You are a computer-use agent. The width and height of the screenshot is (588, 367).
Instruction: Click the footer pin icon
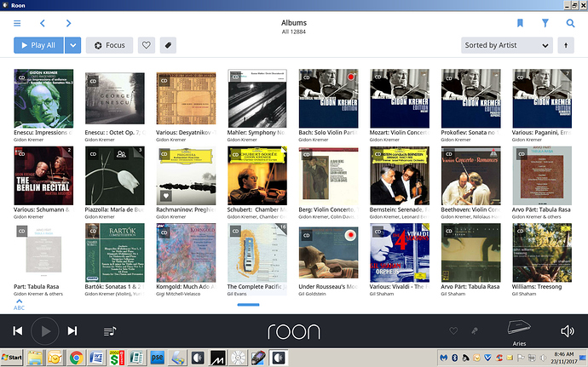point(475,330)
